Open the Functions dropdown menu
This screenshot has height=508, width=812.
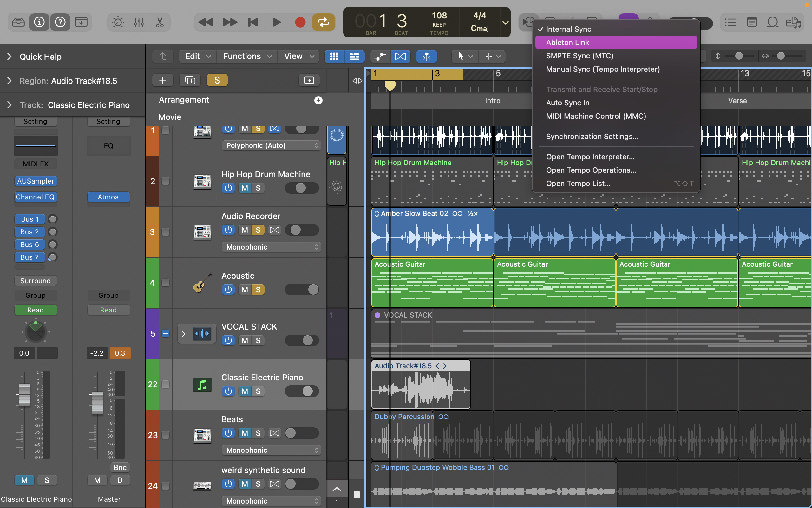247,57
